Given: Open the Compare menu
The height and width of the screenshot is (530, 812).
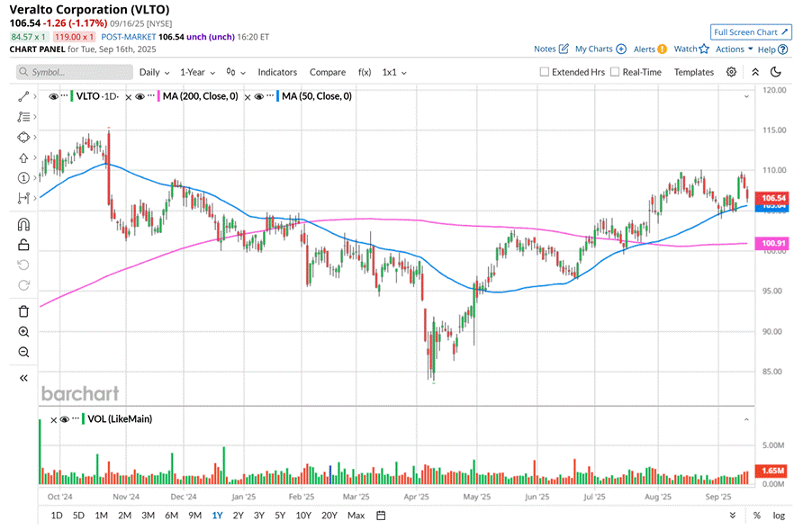Looking at the screenshot, I should pos(328,73).
